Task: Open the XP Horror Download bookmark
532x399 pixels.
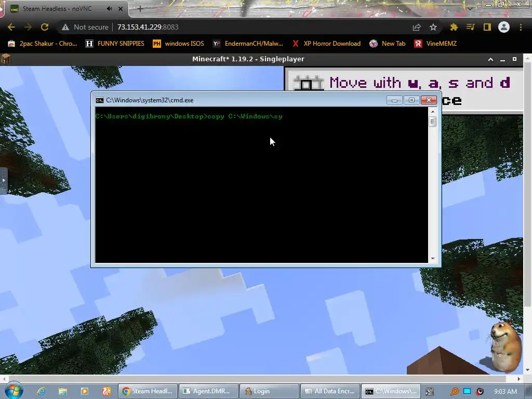Action: pyautogui.click(x=327, y=44)
